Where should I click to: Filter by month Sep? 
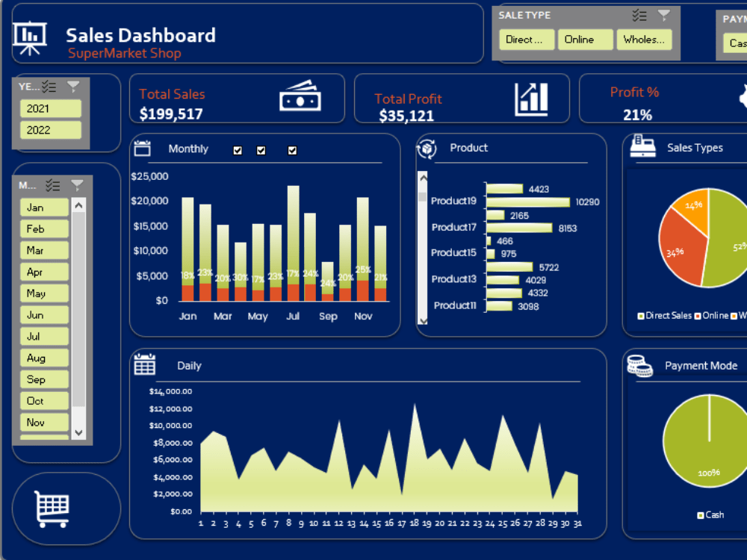[44, 379]
